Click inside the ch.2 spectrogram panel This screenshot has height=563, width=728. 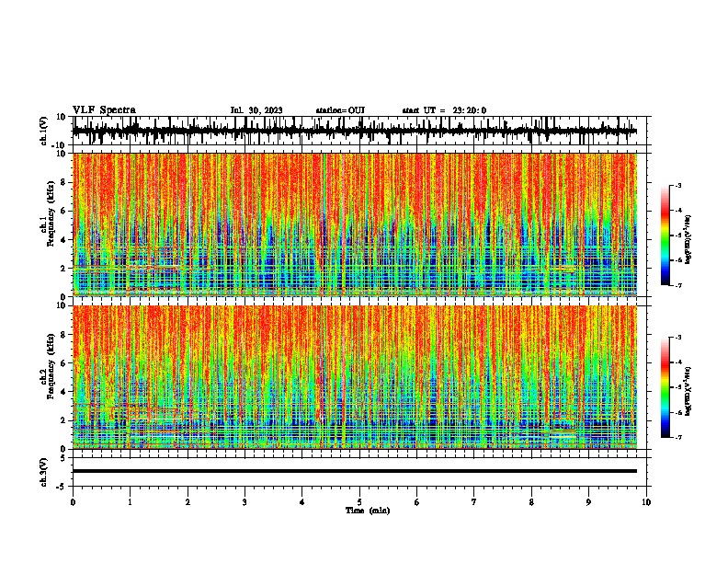click(355, 377)
